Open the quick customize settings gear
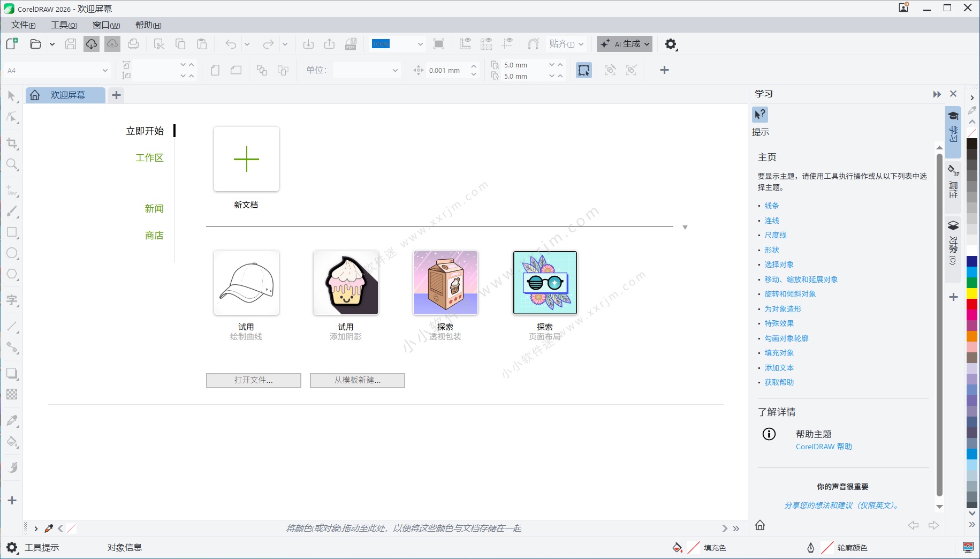The height and width of the screenshot is (559, 980). [x=671, y=44]
